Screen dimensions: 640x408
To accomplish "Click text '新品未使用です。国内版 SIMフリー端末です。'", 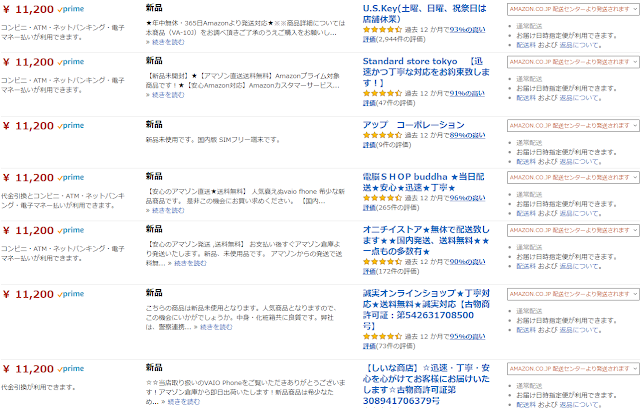I will (x=213, y=140).
